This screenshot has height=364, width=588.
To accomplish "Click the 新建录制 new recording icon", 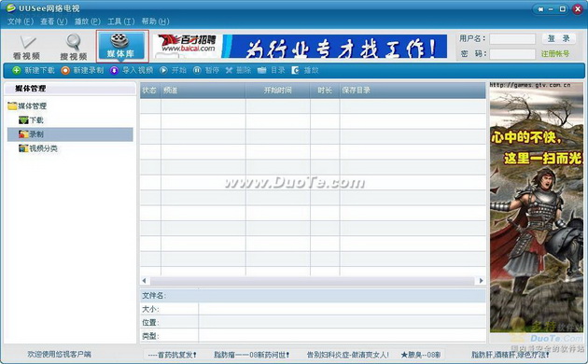I will click(x=65, y=70).
